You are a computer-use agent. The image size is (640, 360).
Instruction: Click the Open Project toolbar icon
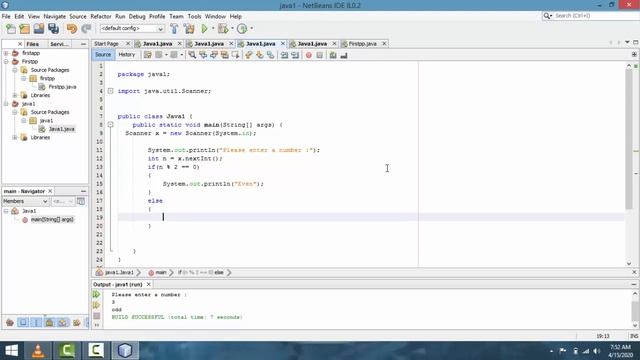coord(39,29)
